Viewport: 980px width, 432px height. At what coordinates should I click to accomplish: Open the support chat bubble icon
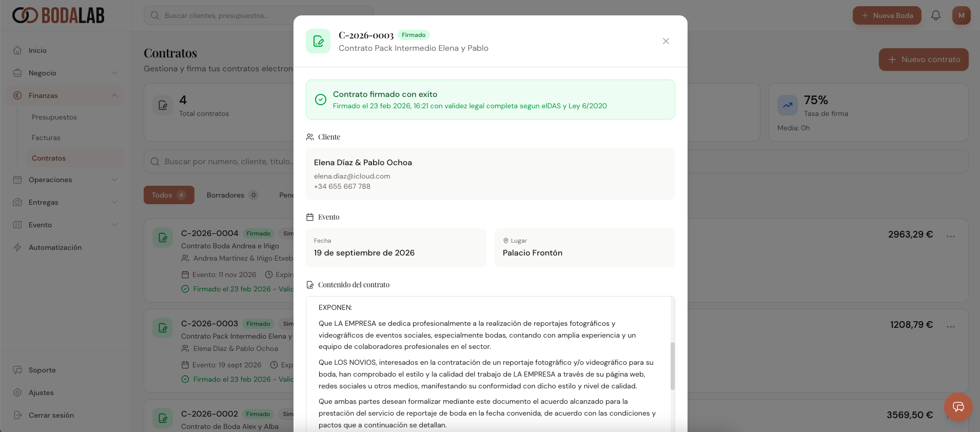coord(958,407)
